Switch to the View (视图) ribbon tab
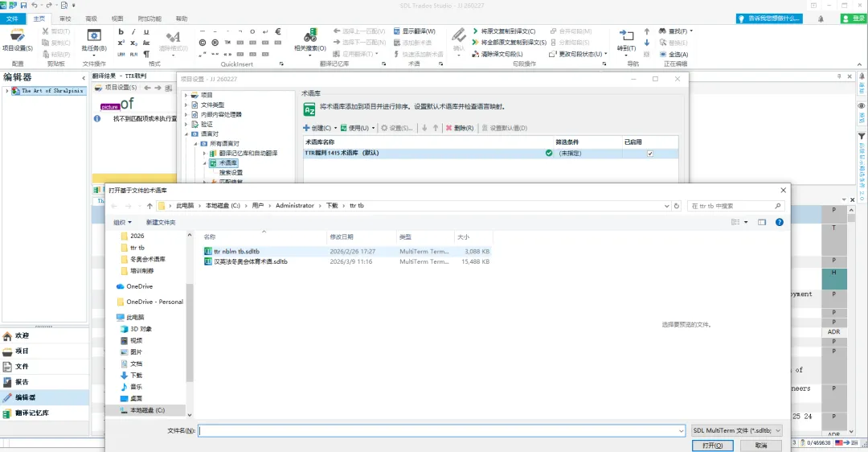This screenshot has height=452, width=868. tap(117, 18)
